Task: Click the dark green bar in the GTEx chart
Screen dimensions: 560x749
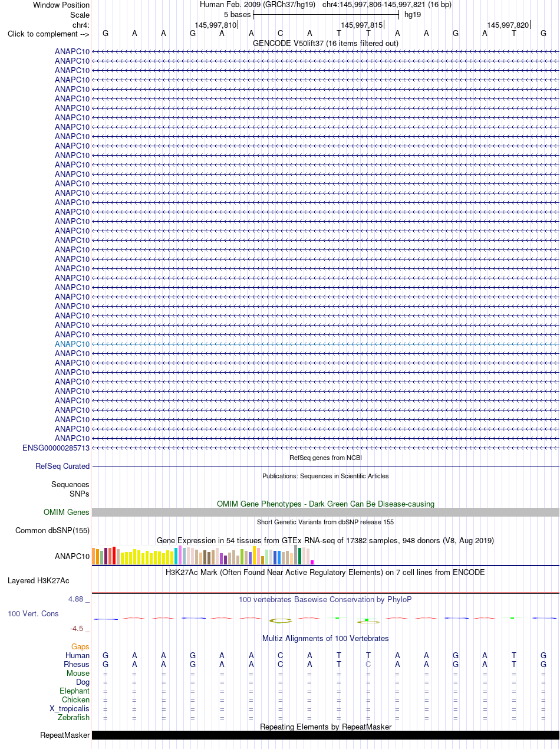Action: [300, 556]
